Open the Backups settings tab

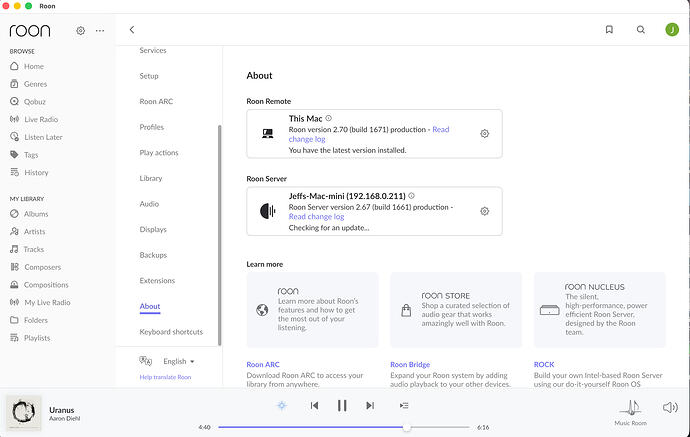click(153, 255)
